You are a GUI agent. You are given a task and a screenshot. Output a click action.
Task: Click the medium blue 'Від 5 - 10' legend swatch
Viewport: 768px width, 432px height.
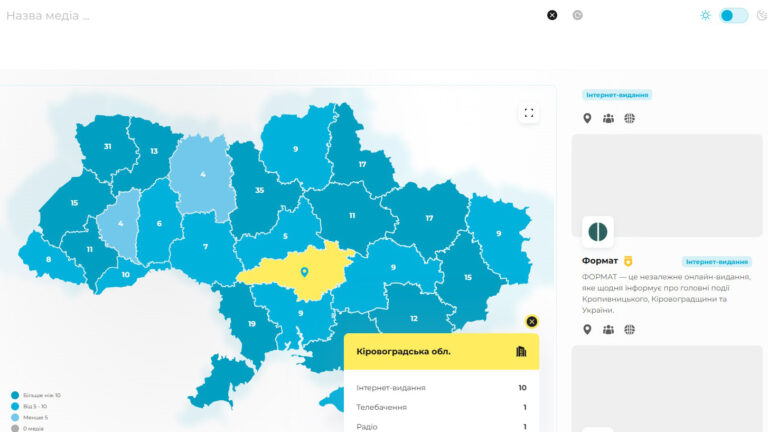click(x=15, y=406)
